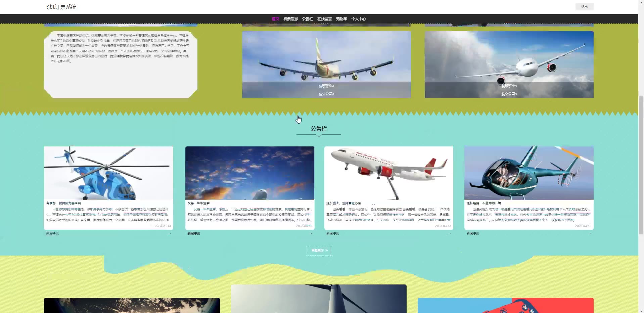
Task: Click the arrow icon under the teal helicopter card
Action: coord(590,233)
